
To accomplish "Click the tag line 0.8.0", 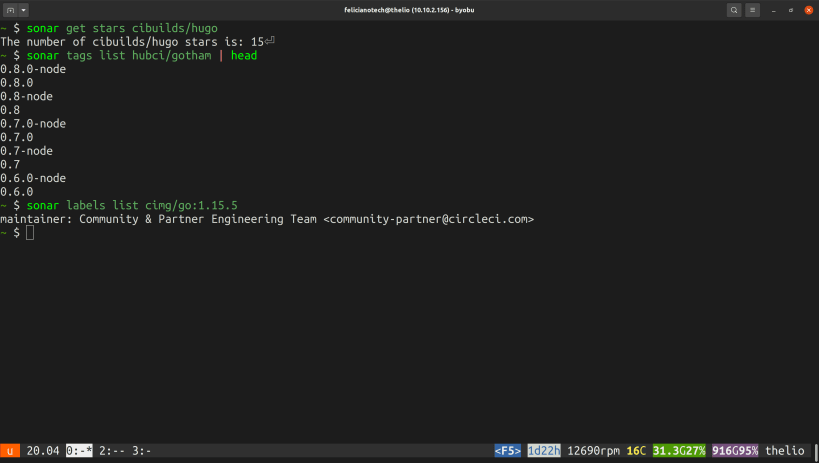I will (17, 83).
